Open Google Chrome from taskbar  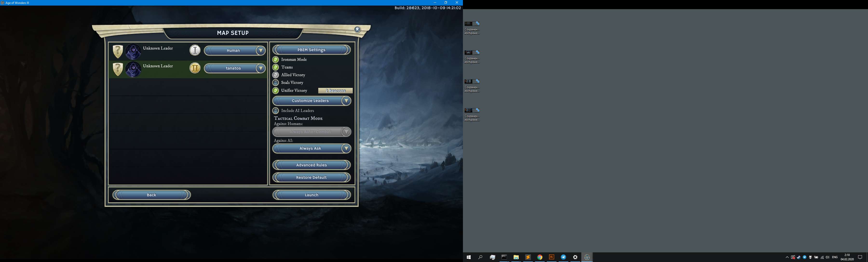tap(540, 257)
